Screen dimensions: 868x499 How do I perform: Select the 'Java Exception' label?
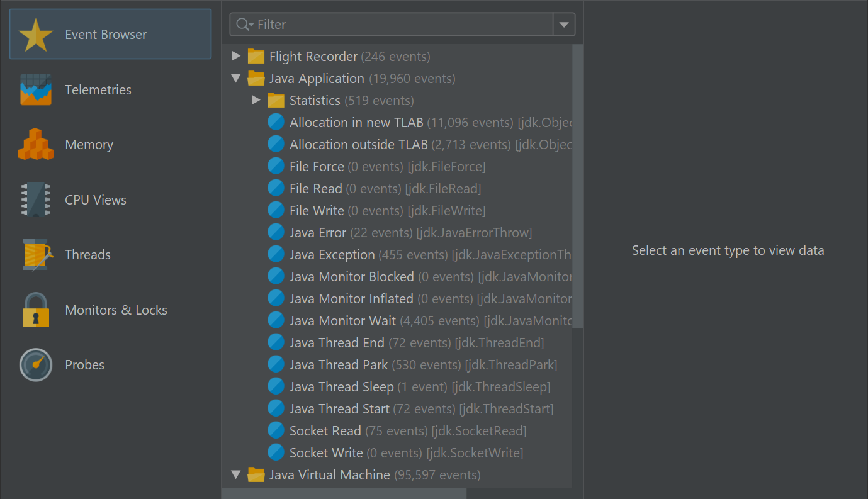[x=332, y=255]
